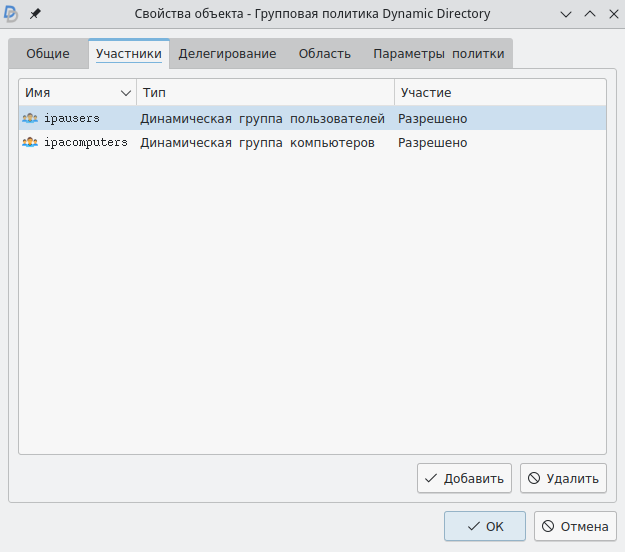Select the ipacomputers row type cell

pos(257,143)
